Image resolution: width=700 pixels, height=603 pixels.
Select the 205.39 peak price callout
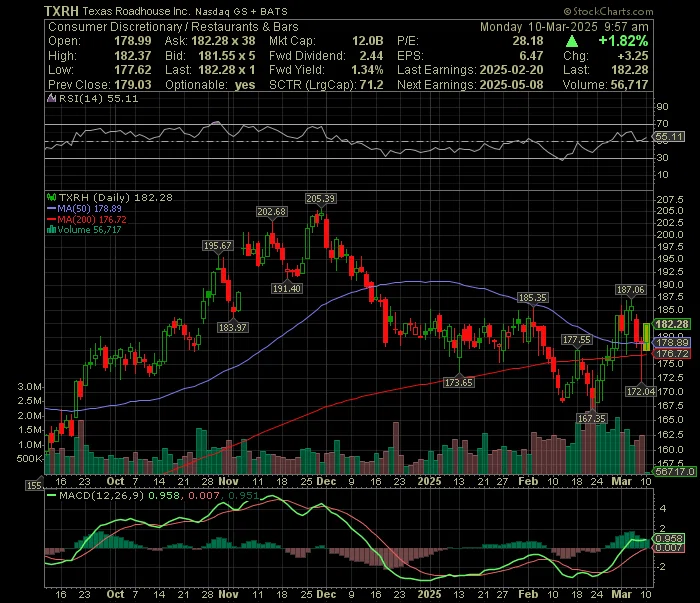tap(321, 198)
